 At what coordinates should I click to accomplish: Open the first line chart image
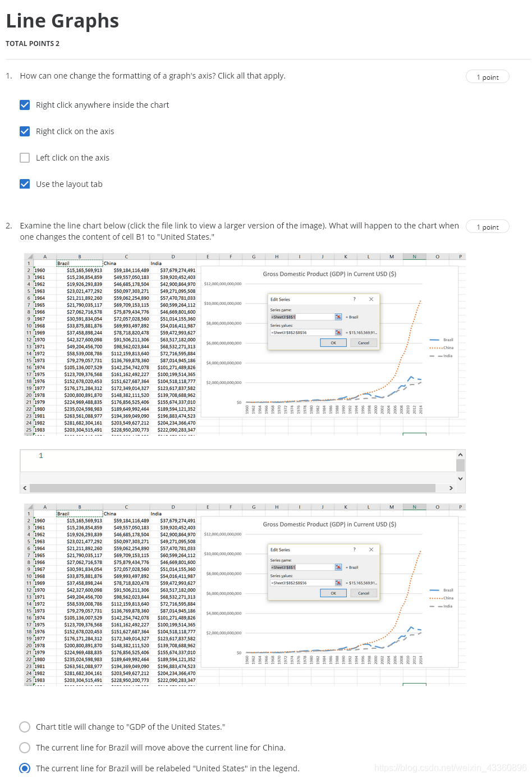click(245, 345)
